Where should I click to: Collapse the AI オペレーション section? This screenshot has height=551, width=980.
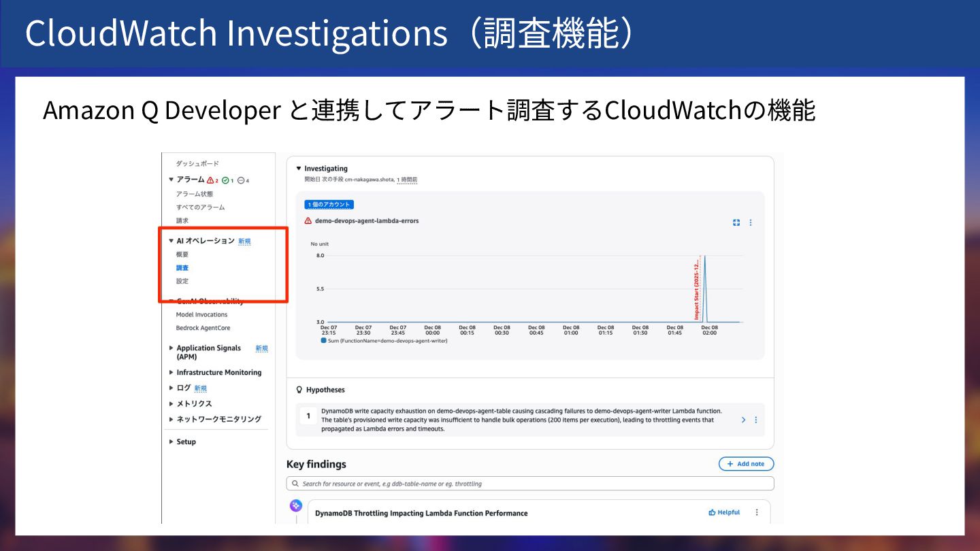point(171,241)
